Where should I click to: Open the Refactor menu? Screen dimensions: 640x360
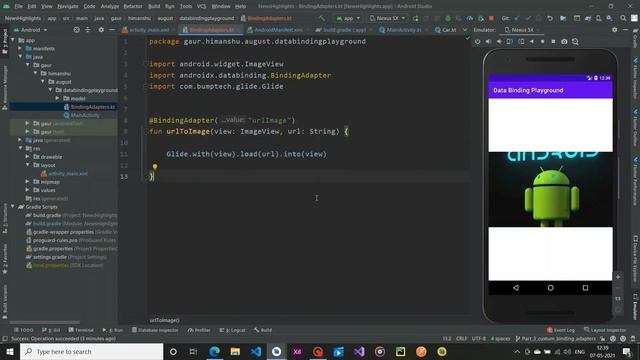tap(133, 6)
